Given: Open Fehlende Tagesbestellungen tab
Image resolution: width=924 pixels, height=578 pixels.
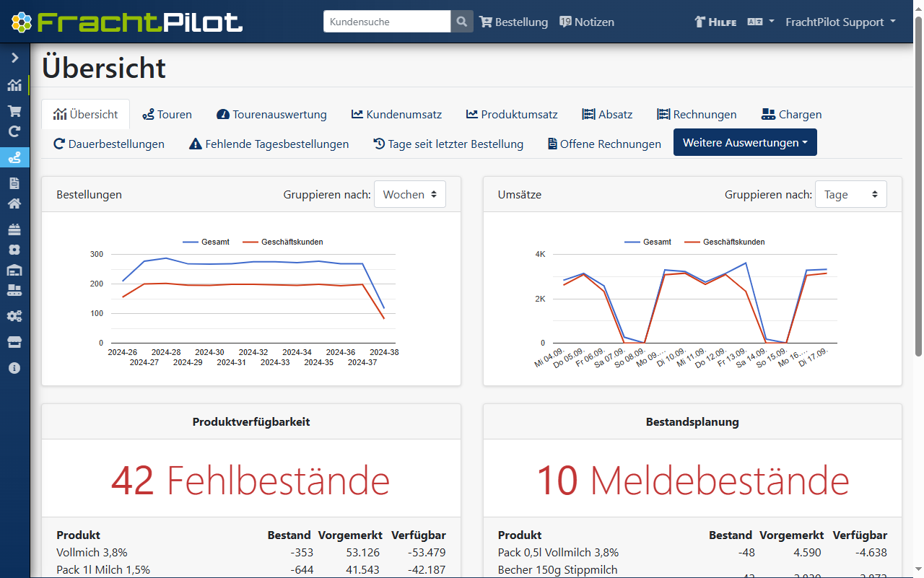Looking at the screenshot, I should (269, 144).
